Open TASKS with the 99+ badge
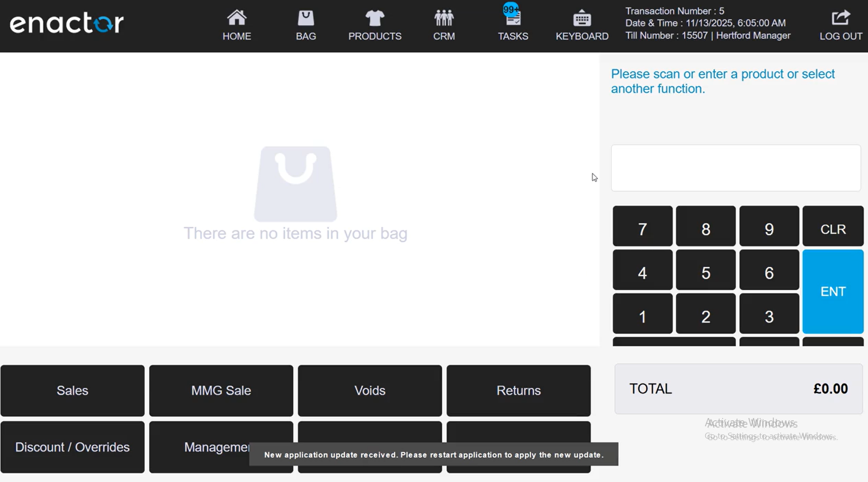This screenshot has width=868, height=482. coord(513,24)
